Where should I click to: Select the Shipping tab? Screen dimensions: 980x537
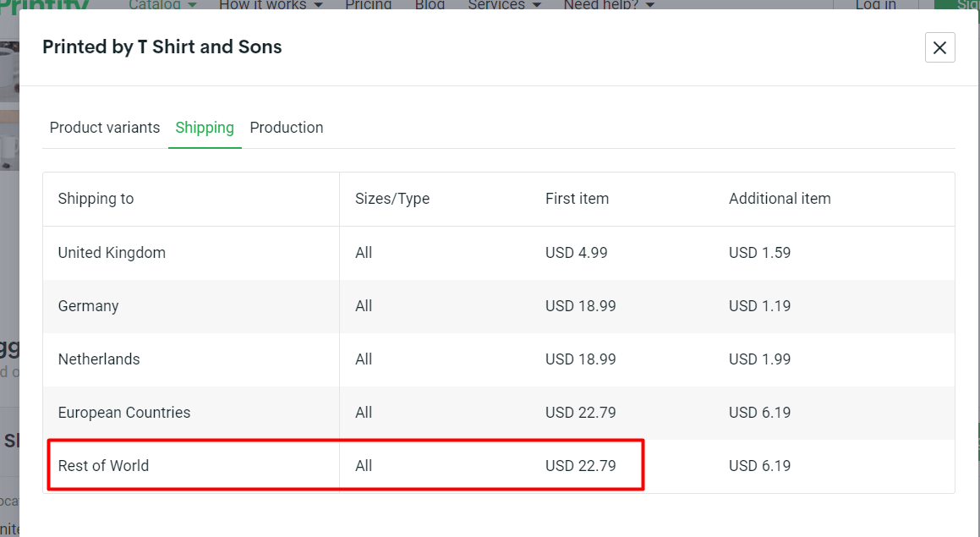(205, 128)
